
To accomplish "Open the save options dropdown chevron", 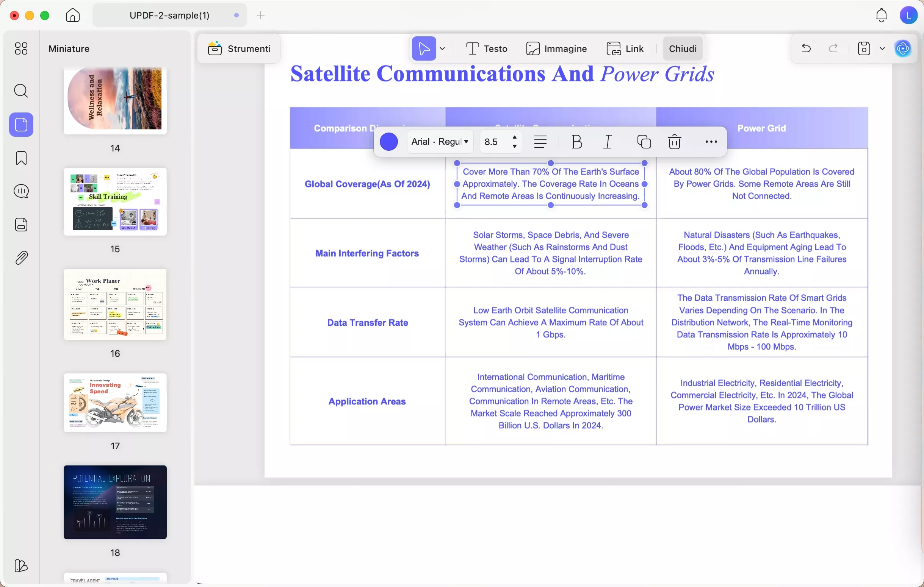I will (883, 48).
